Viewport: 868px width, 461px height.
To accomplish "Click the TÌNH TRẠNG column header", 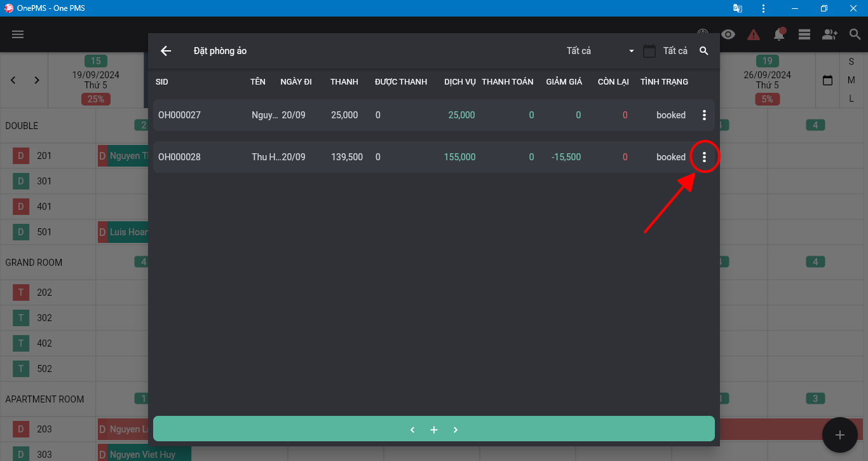I will pyautogui.click(x=664, y=82).
